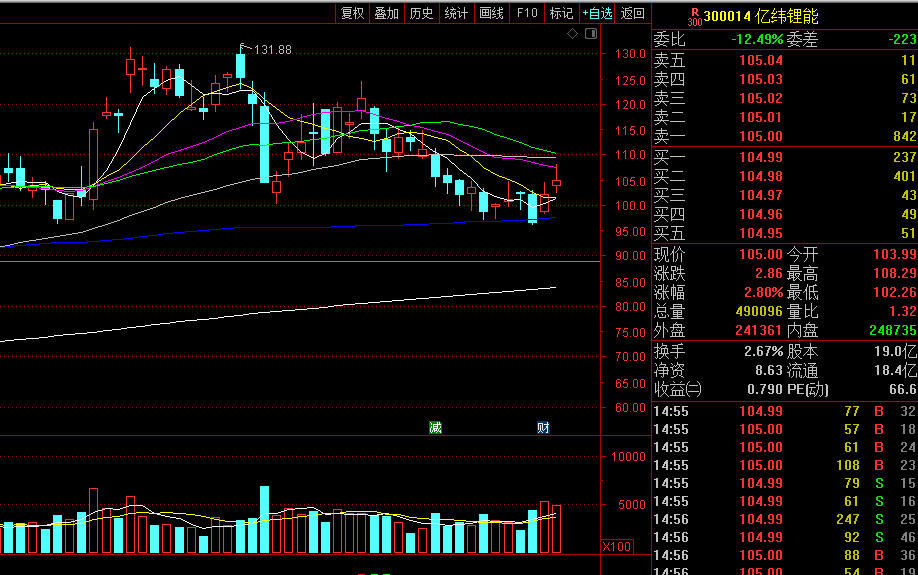Select the 买一 bid price 104.99
Viewport: 918px width, 575px height.
(x=761, y=157)
